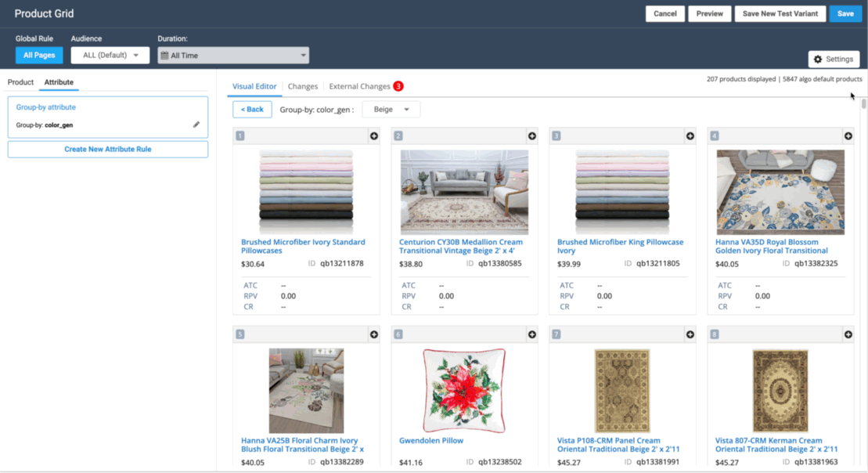
Task: Click the plus icon on product card 3
Action: coord(690,135)
